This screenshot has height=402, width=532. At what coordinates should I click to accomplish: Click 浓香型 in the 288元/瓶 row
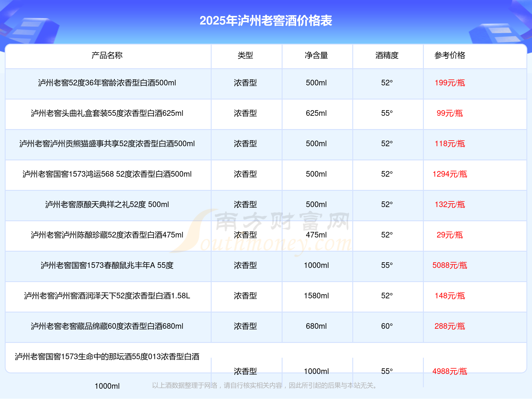tap(245, 326)
